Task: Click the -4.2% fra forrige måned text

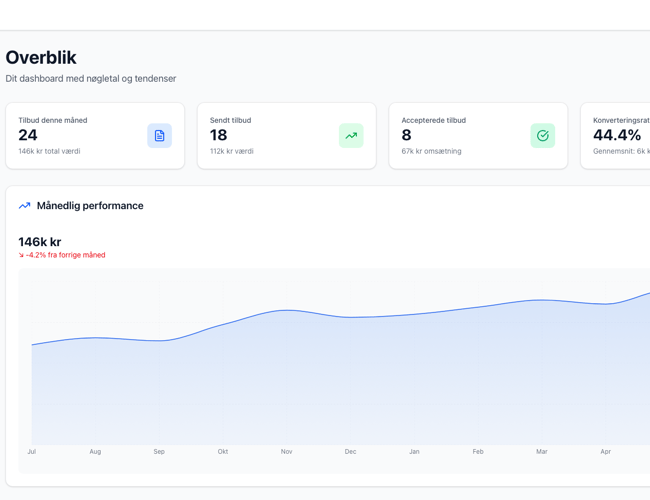Action: (65, 255)
